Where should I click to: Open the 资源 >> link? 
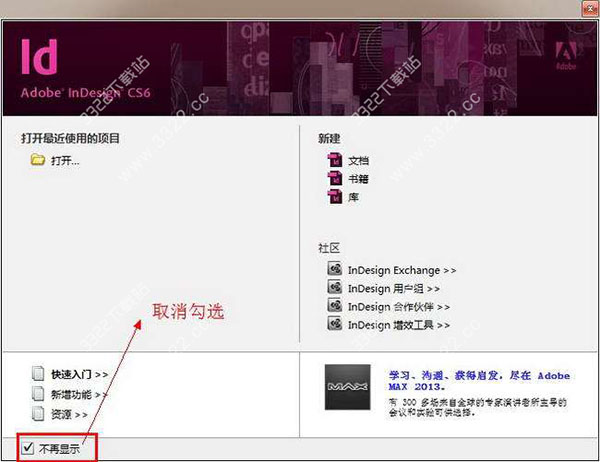[69, 415]
